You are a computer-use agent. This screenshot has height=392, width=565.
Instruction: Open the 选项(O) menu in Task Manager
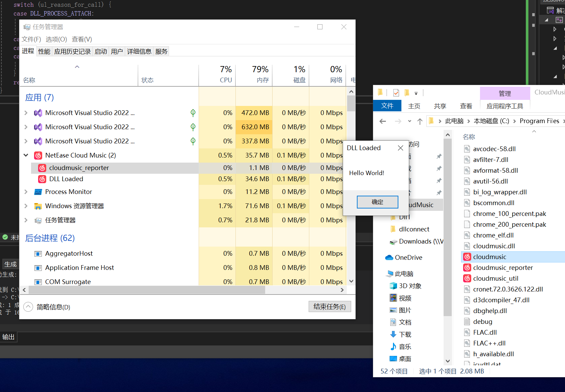56,39
